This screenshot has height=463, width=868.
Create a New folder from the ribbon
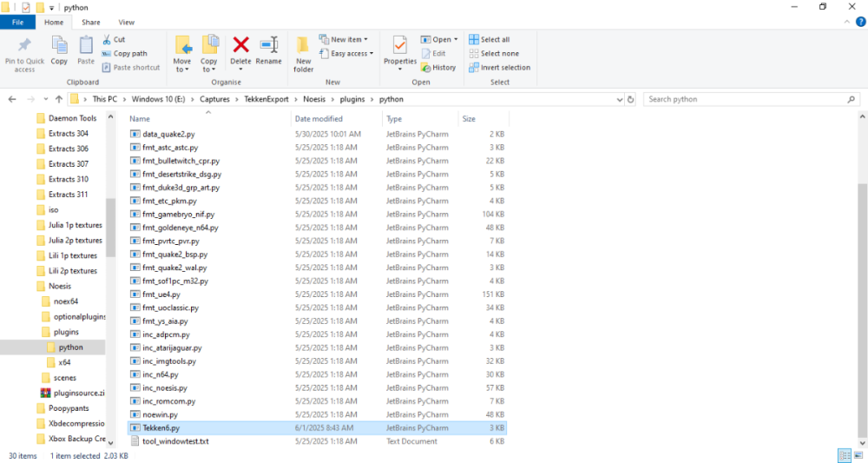[303, 50]
